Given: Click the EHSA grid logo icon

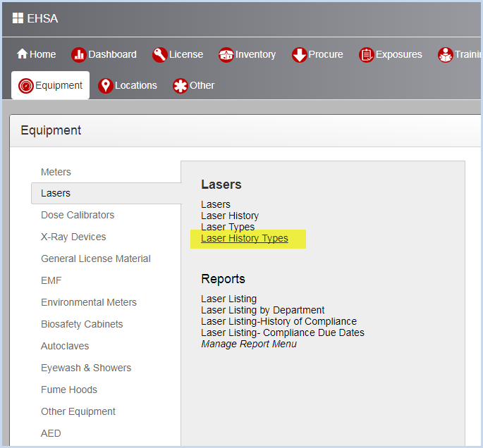Looking at the screenshot, I should tap(18, 18).
